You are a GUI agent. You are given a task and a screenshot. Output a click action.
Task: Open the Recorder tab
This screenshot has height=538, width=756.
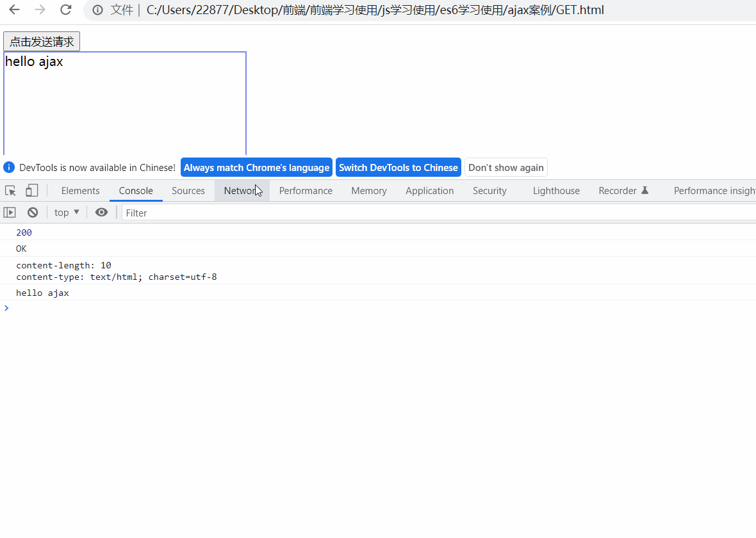click(623, 190)
